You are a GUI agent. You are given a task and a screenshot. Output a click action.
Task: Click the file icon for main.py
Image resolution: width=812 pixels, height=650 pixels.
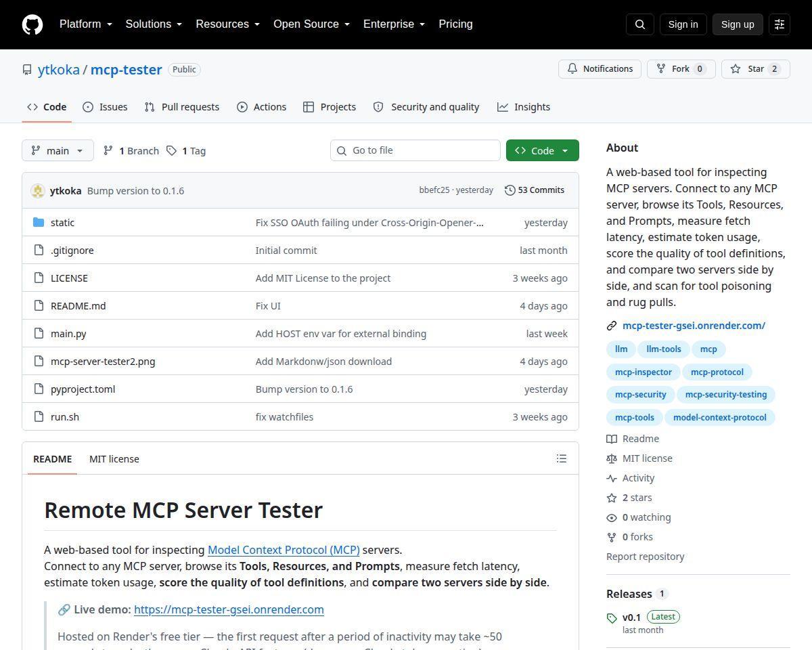pyautogui.click(x=39, y=334)
